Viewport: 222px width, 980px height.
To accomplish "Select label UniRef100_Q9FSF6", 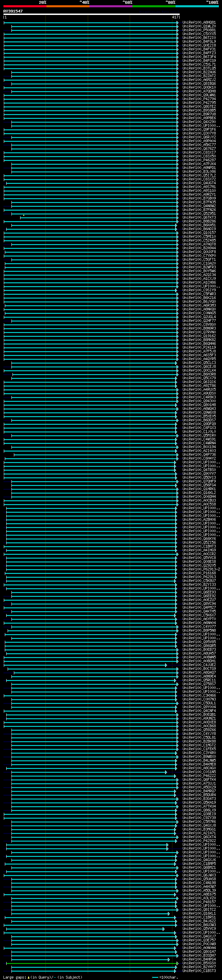I will pyautogui.click(x=199, y=130).
